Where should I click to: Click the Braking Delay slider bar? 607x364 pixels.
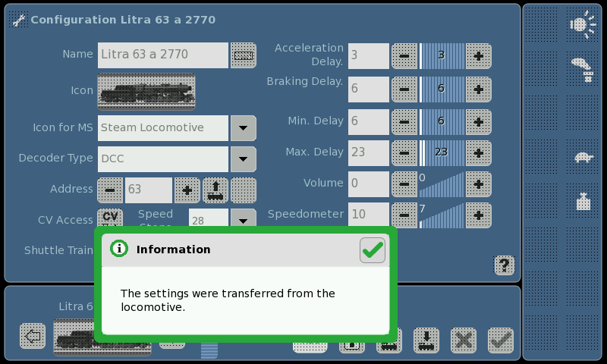[x=442, y=89]
